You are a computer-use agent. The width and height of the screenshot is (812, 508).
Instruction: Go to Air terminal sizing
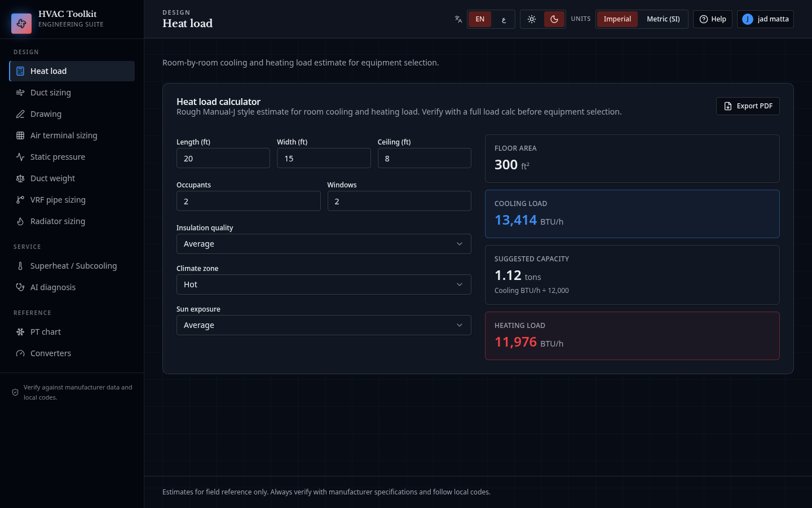[x=72, y=135]
